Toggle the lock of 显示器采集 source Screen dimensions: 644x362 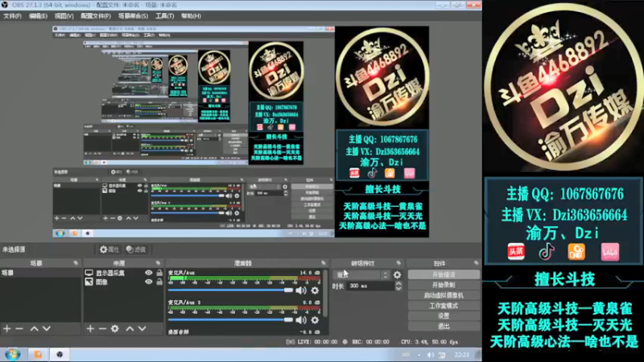click(x=159, y=273)
